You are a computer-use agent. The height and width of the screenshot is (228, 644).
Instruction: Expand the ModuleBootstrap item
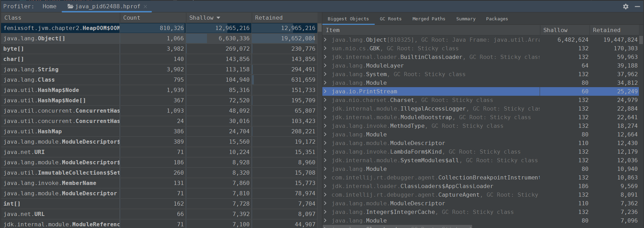pyautogui.click(x=325, y=117)
